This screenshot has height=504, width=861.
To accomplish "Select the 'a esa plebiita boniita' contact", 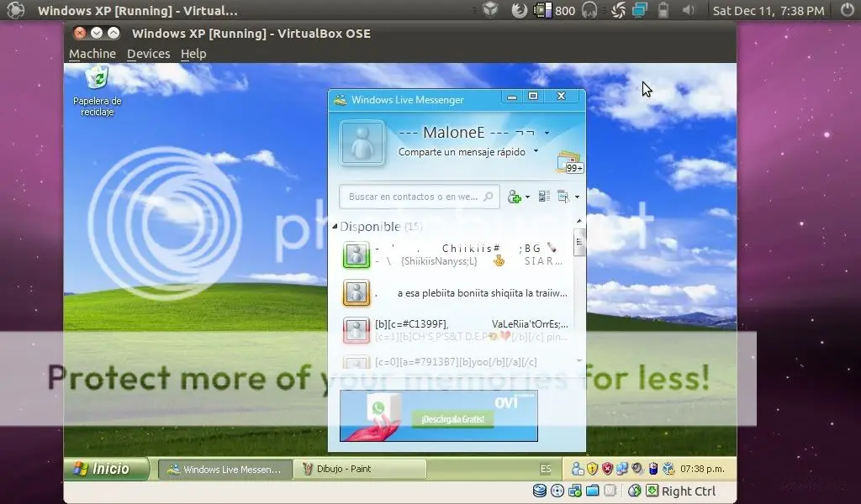I will (456, 293).
